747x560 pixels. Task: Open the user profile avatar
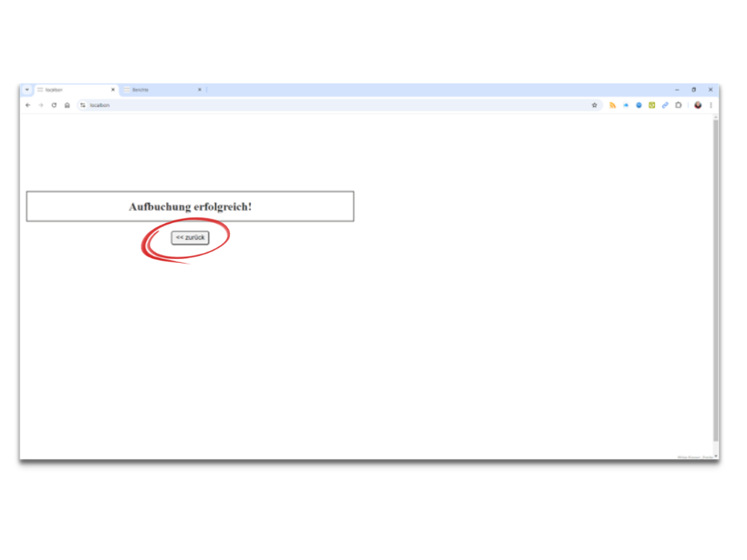[x=698, y=105]
